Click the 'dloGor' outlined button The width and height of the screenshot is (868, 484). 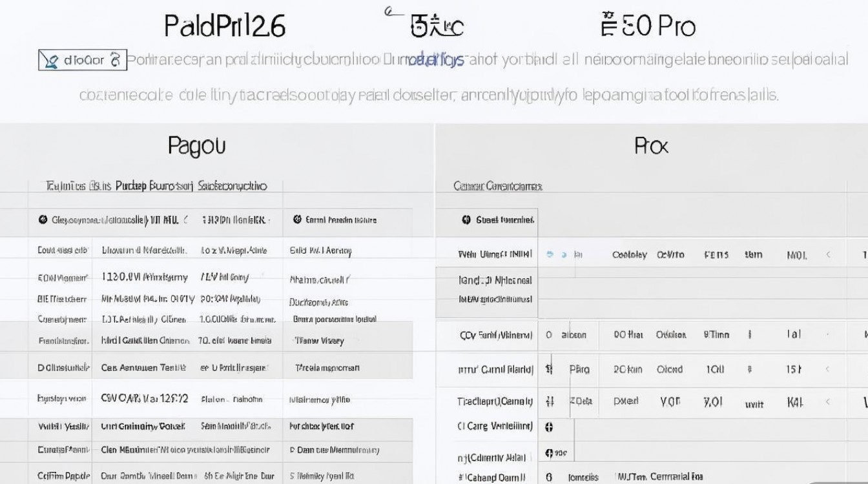[82, 61]
